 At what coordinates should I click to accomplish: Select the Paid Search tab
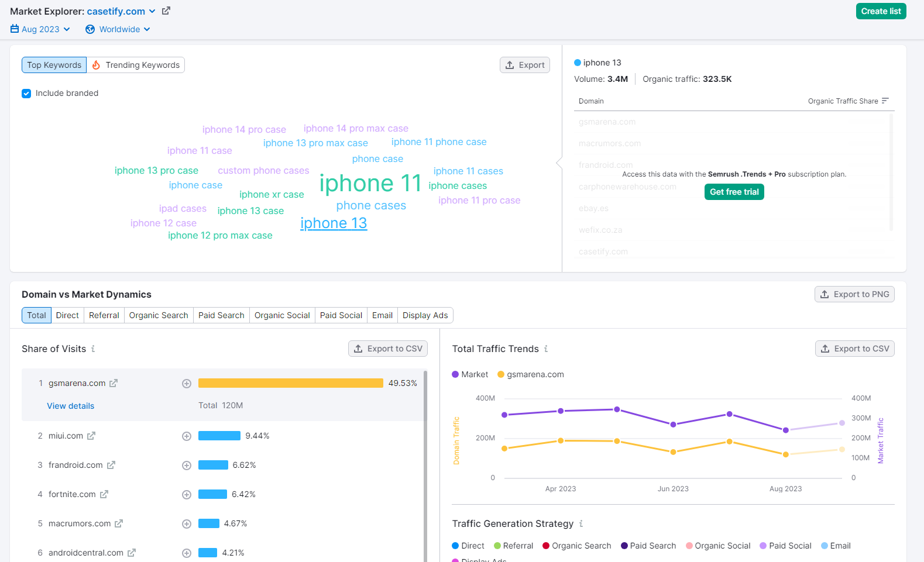tap(221, 315)
